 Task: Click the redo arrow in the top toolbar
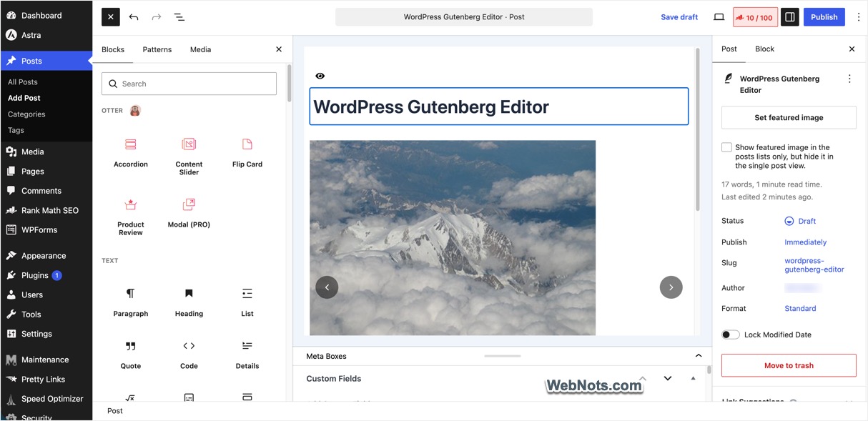point(157,17)
